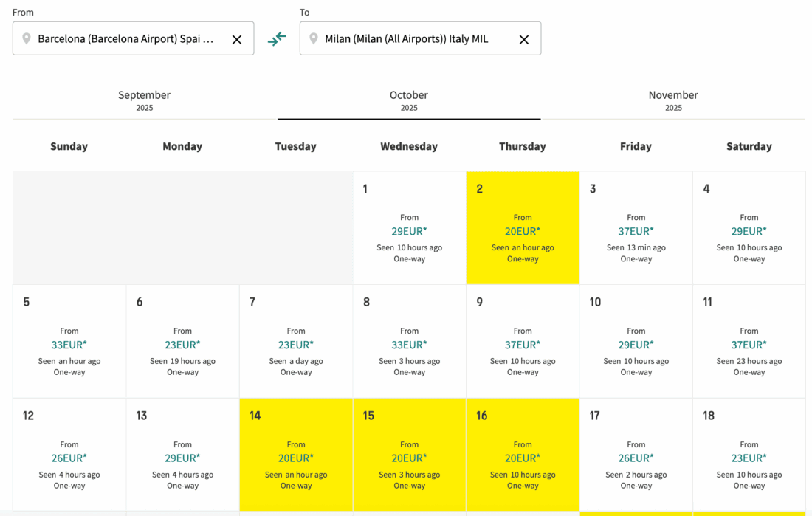Select the October 2025 tab

(x=409, y=101)
